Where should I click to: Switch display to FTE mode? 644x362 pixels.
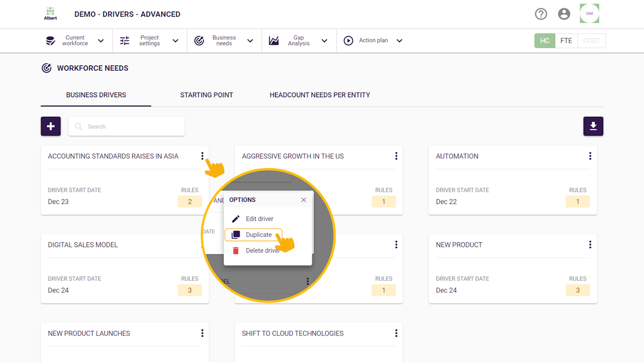[x=566, y=41]
